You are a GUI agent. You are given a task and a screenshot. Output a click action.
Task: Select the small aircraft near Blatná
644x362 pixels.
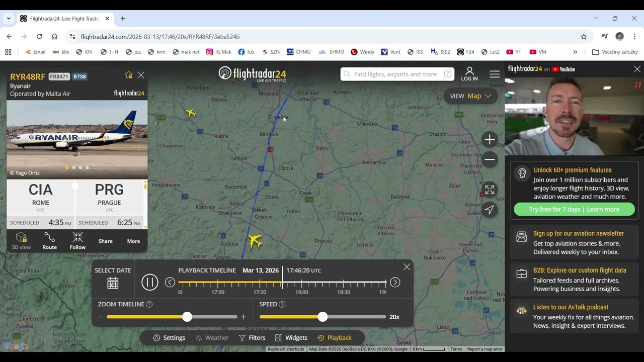(x=191, y=112)
